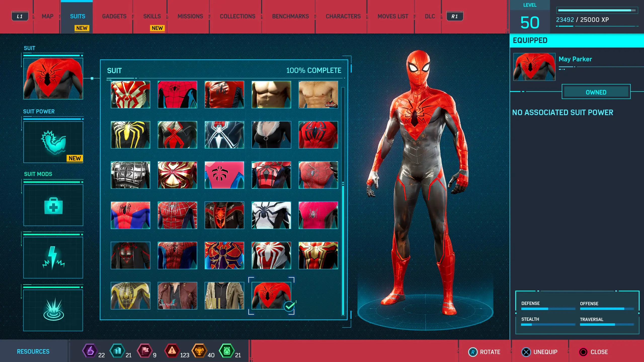Viewport: 644px width, 362px height.
Task: Open the DLC tab
Action: click(430, 16)
